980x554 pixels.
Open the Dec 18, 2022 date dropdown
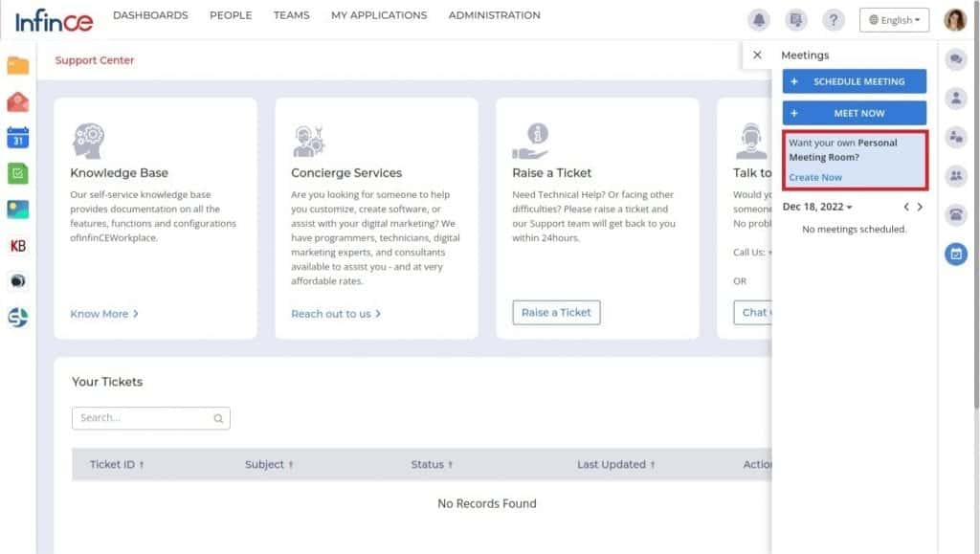pos(817,207)
